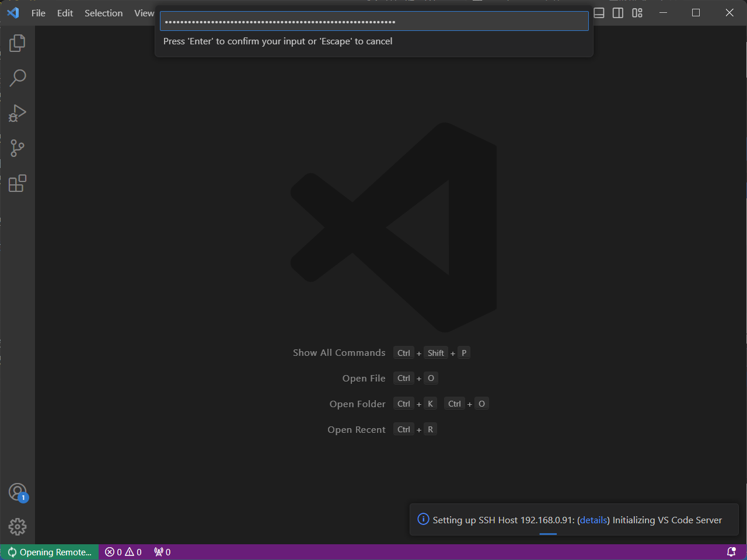Toggle the secondary side bar layout
This screenshot has width=747, height=560.
[618, 13]
